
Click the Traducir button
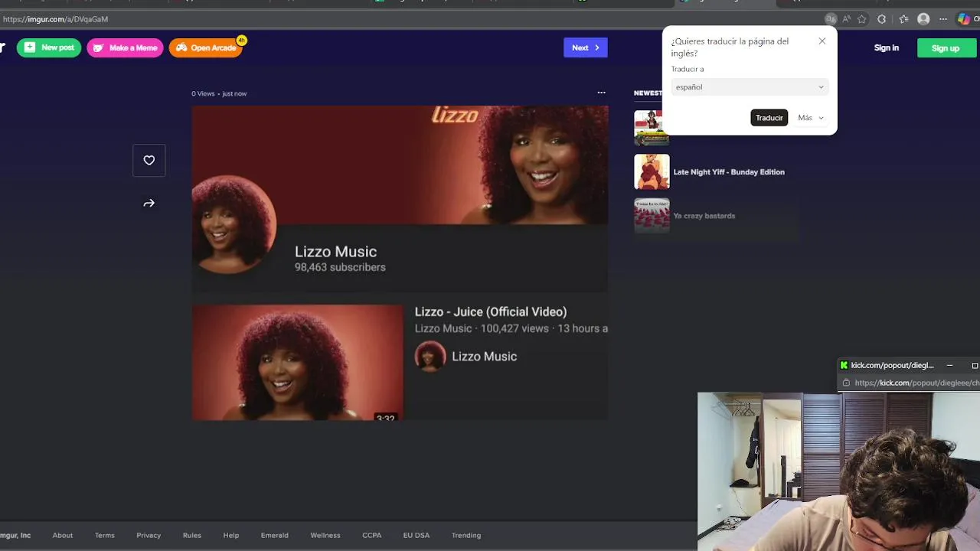769,118
